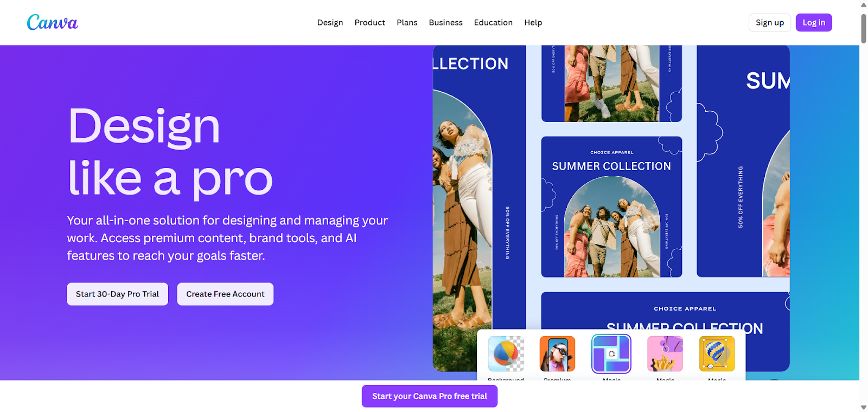
Task: Click the Log in button
Action: click(x=814, y=22)
